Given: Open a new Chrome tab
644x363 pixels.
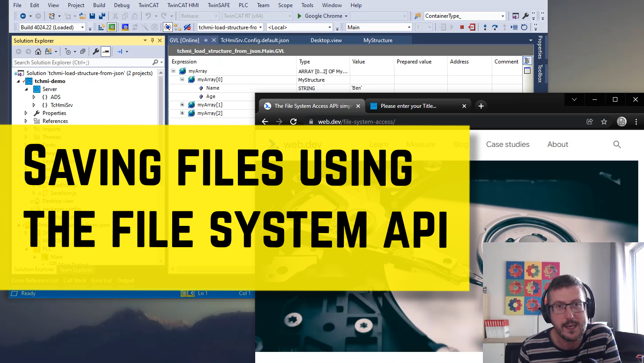Looking at the screenshot, I should pyautogui.click(x=481, y=106).
